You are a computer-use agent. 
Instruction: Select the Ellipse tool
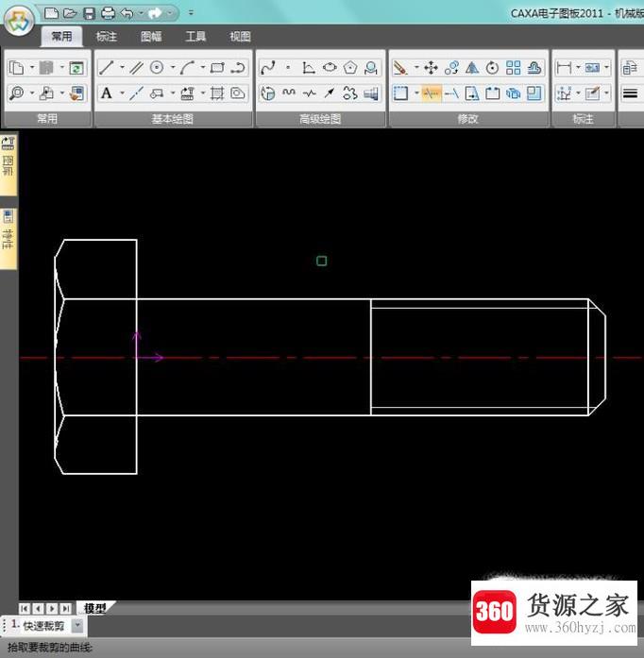pos(330,68)
